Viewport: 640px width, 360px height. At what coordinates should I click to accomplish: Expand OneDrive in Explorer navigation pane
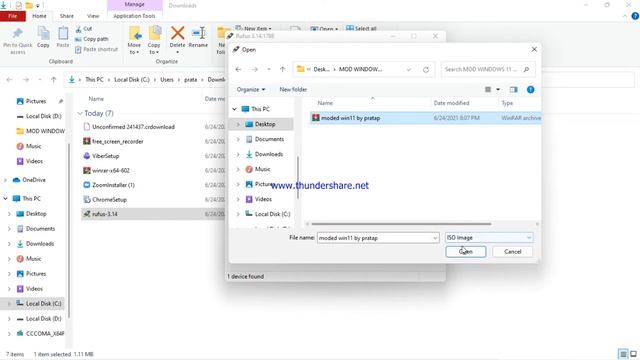[5, 180]
